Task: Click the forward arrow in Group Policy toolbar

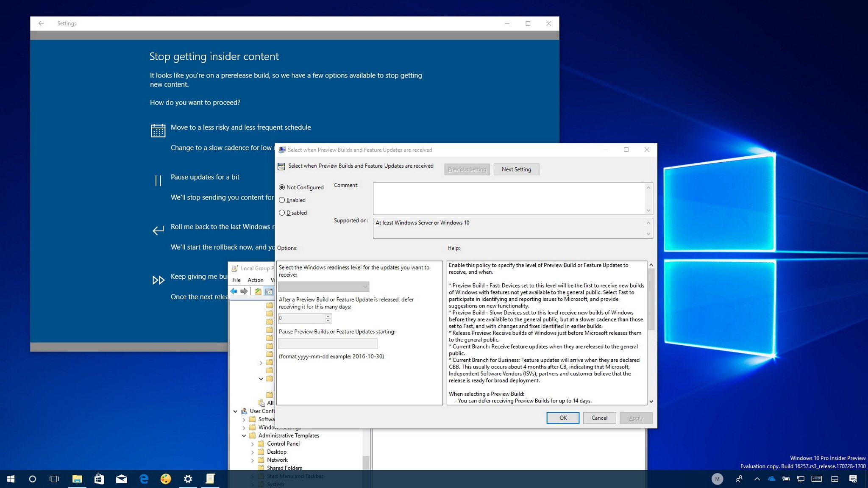Action: [x=244, y=291]
